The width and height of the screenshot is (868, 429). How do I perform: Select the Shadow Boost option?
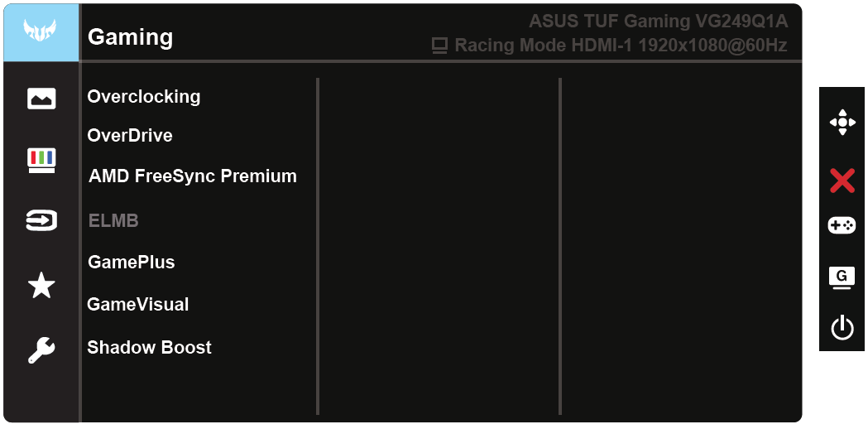coord(150,347)
